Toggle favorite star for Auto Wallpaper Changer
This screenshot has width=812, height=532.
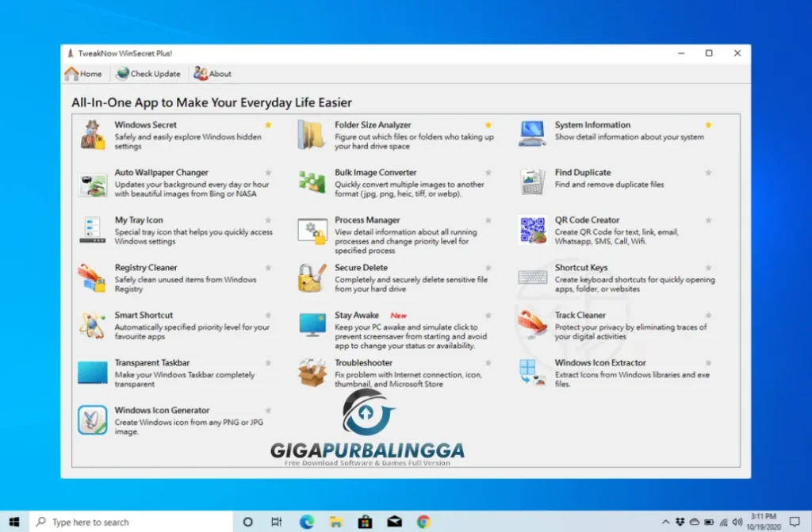pyautogui.click(x=268, y=173)
